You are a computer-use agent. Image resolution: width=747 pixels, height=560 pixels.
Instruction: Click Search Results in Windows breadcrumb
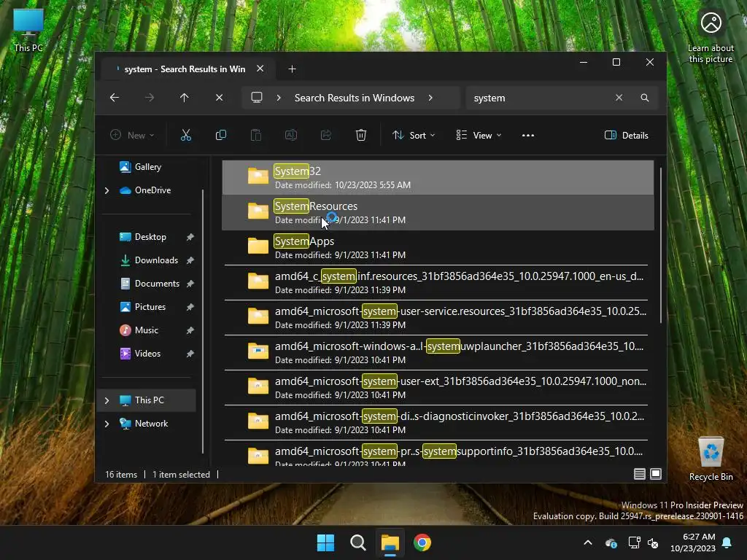click(355, 98)
